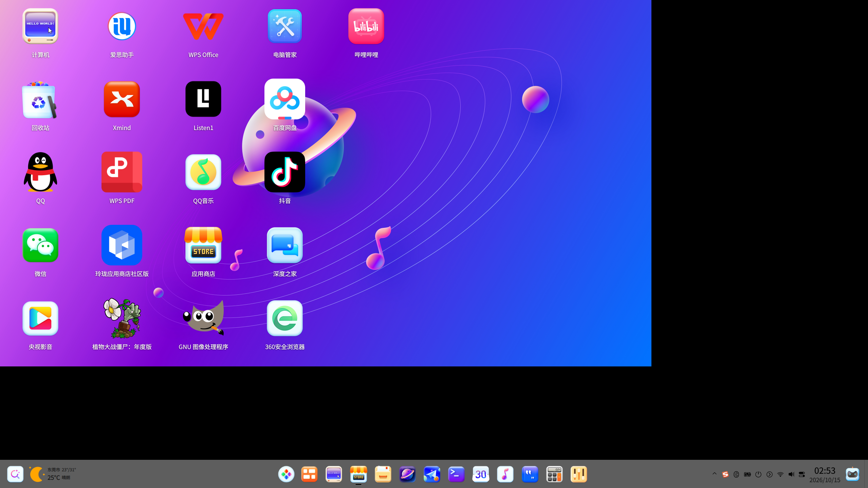Open the paper plane mail app
The width and height of the screenshot is (868, 488).
pos(432,474)
